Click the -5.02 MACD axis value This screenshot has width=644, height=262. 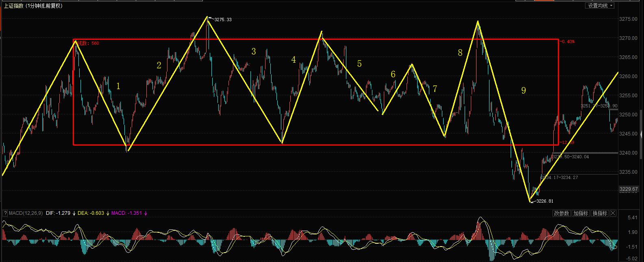tap(631, 258)
